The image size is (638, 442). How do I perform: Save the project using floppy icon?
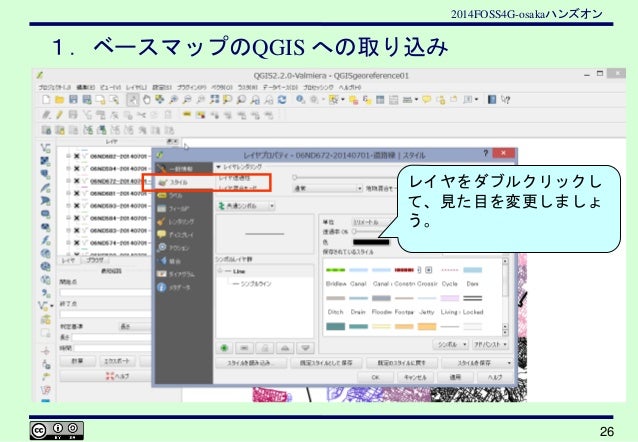(73, 100)
